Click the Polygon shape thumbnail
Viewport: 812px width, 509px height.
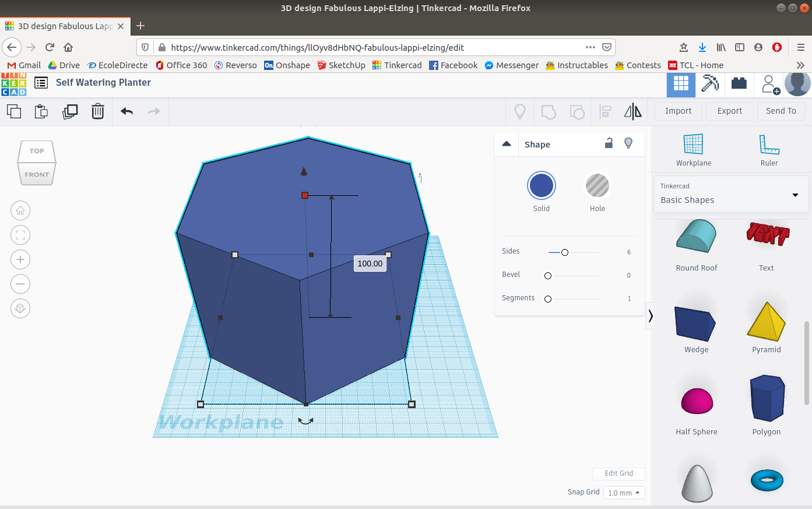767,398
